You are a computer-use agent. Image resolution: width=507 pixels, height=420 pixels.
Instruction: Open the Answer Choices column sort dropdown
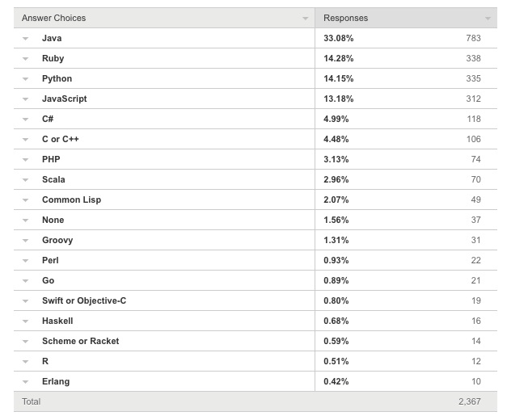click(x=305, y=19)
